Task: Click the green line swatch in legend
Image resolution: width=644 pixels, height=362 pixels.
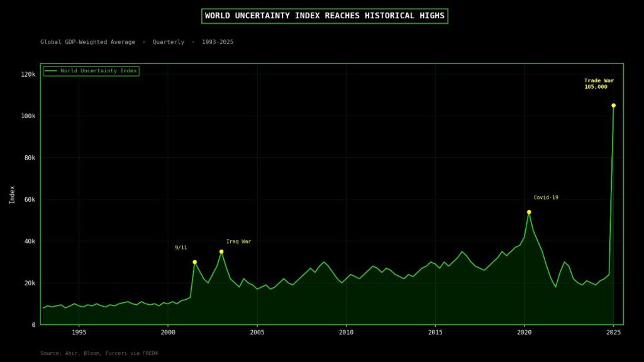Action: click(51, 71)
